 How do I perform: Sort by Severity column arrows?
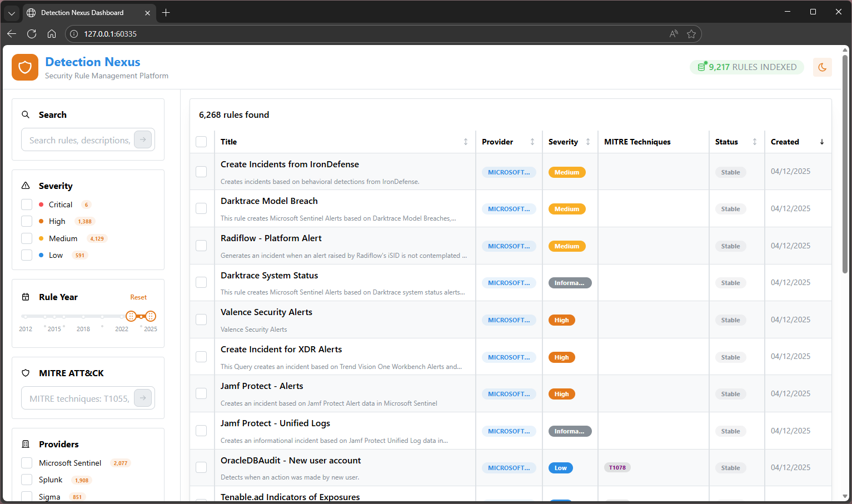[x=588, y=142]
